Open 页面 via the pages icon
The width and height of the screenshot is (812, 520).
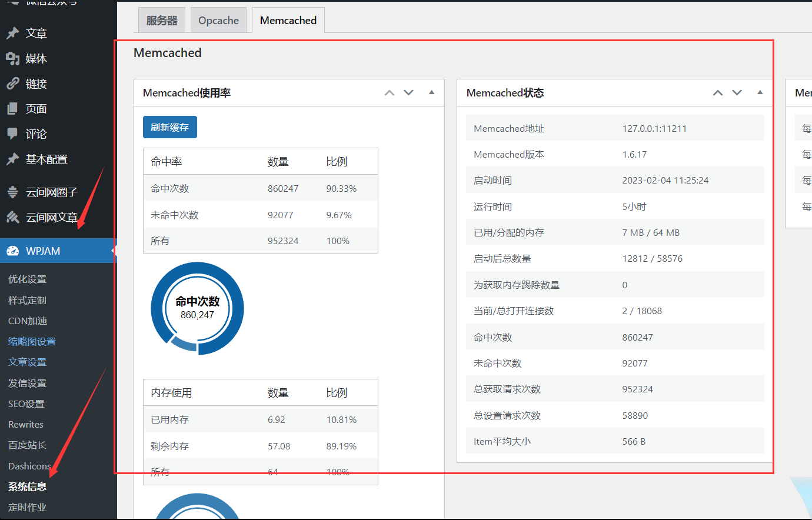coord(13,108)
